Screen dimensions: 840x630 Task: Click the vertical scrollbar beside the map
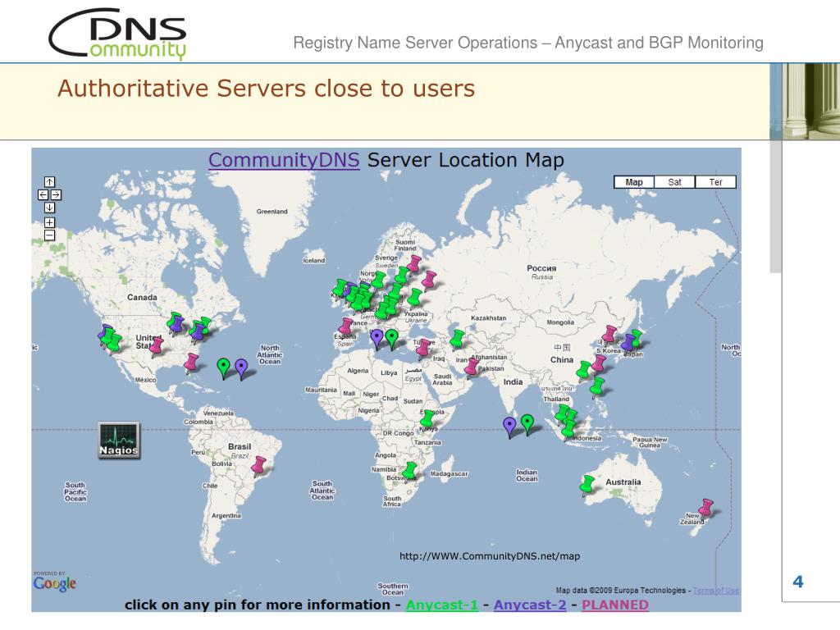(776, 206)
